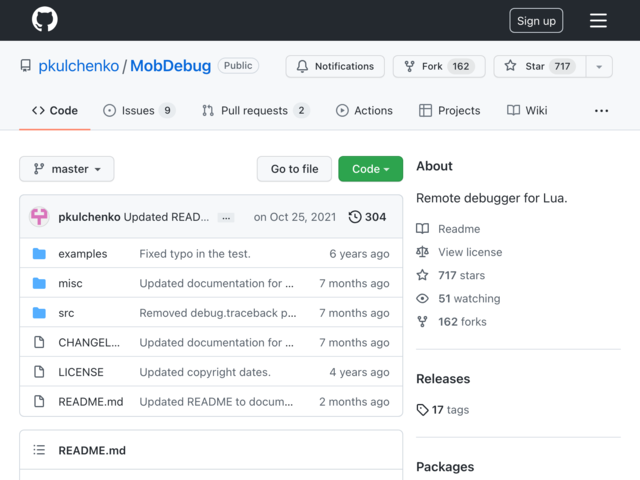Expand the commit message ellipsis button
The height and width of the screenshot is (480, 640).
point(226,218)
